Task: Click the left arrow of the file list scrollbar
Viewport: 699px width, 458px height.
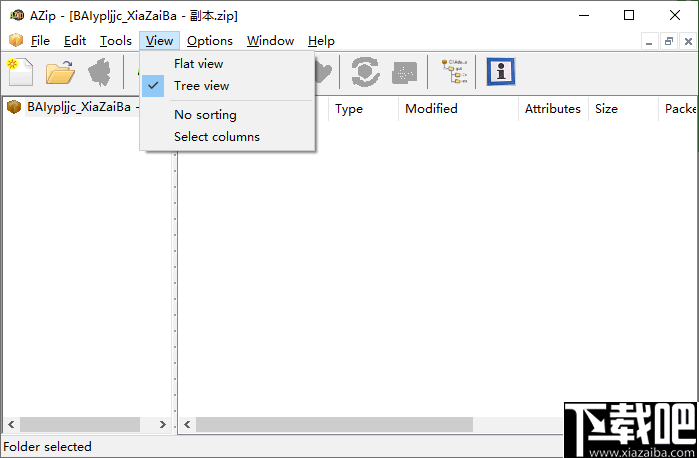Action: [x=187, y=425]
